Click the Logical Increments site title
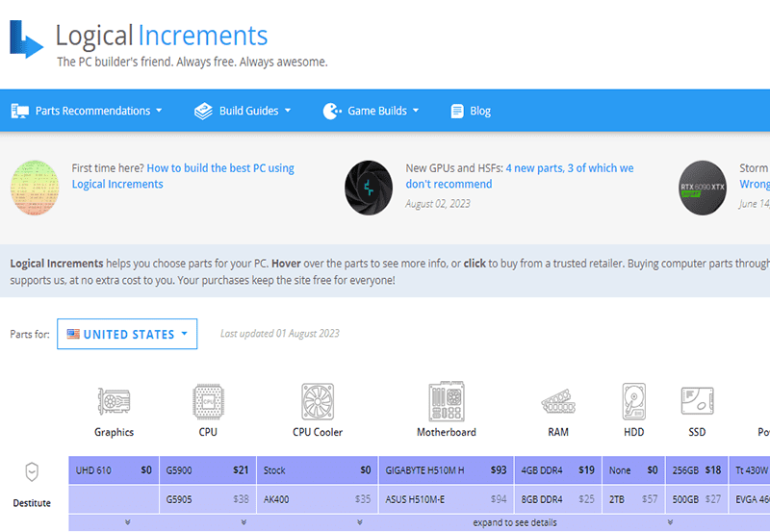 coord(162,36)
